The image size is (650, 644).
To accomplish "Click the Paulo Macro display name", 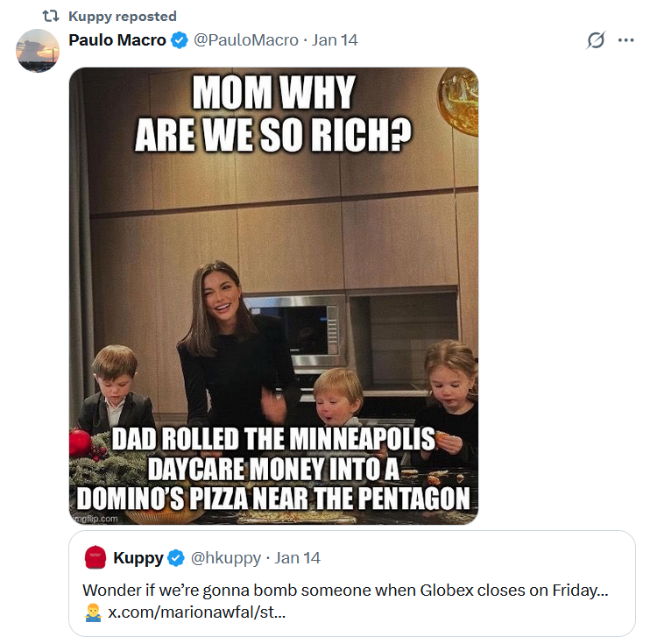I will [117, 40].
